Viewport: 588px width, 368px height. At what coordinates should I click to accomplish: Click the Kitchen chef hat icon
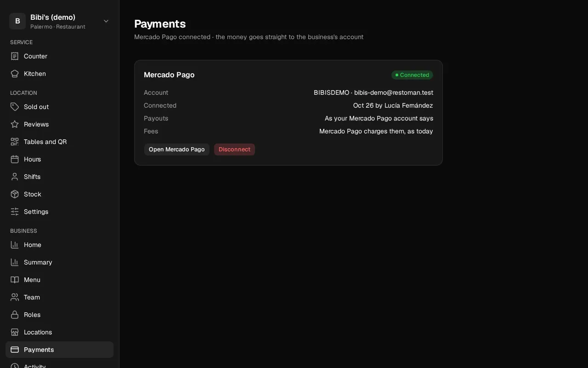click(15, 74)
